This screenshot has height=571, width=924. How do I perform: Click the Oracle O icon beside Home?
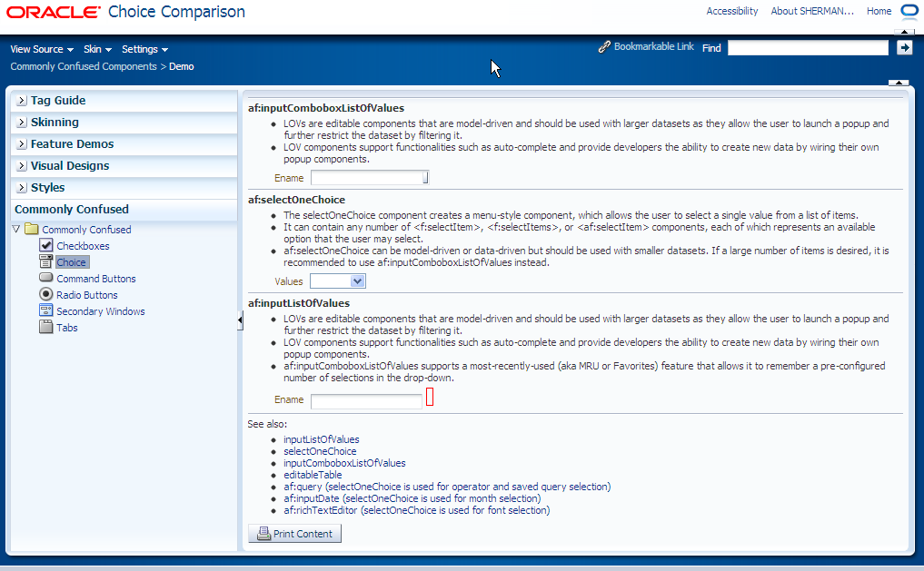[x=909, y=11]
